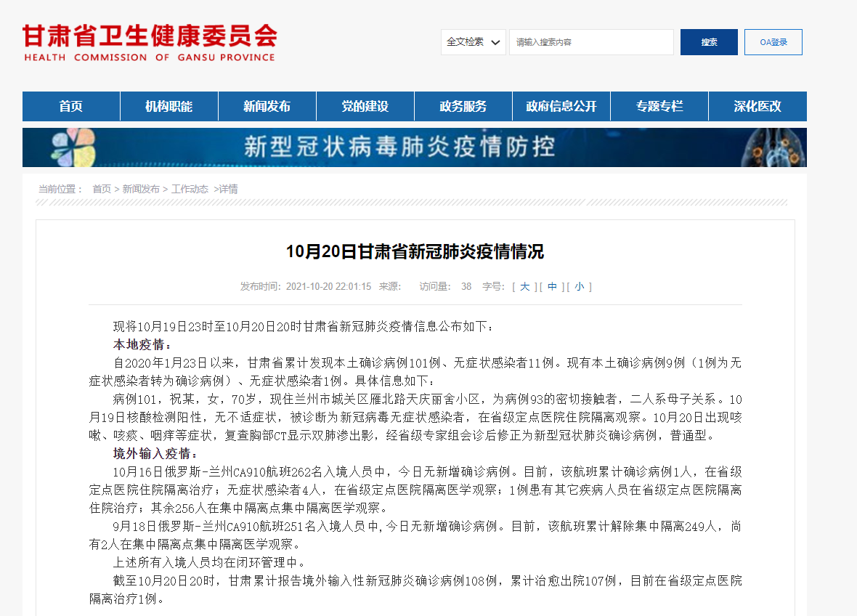Screen dimensions: 857x616
Task: Click the 本地疫情 heading
Action: 142,345
